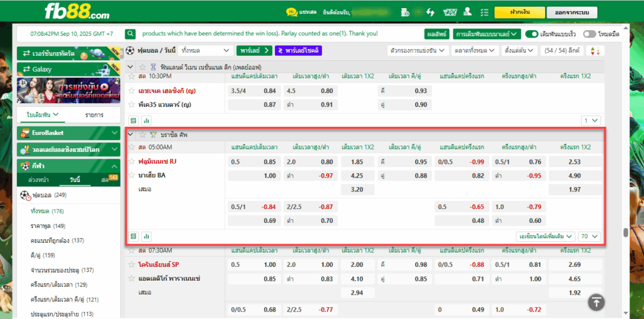Image resolution: width=644 pixels, height=319 pixels.
Task: Select คะแนนที่ถูกต้อง (137) filter
Action: click(x=57, y=241)
